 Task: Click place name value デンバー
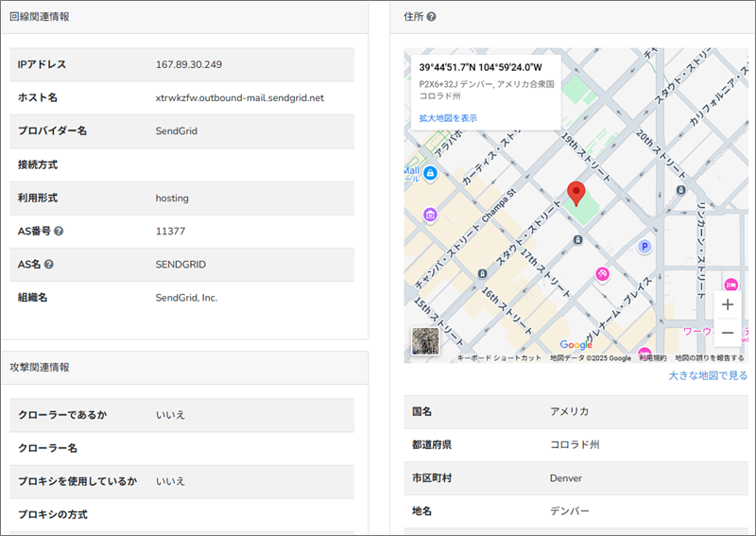pos(570,510)
